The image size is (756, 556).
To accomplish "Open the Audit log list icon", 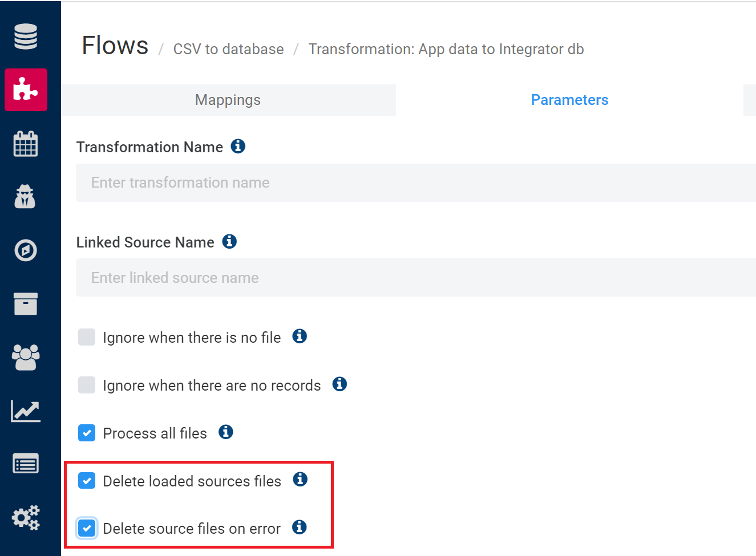I will coord(26,464).
